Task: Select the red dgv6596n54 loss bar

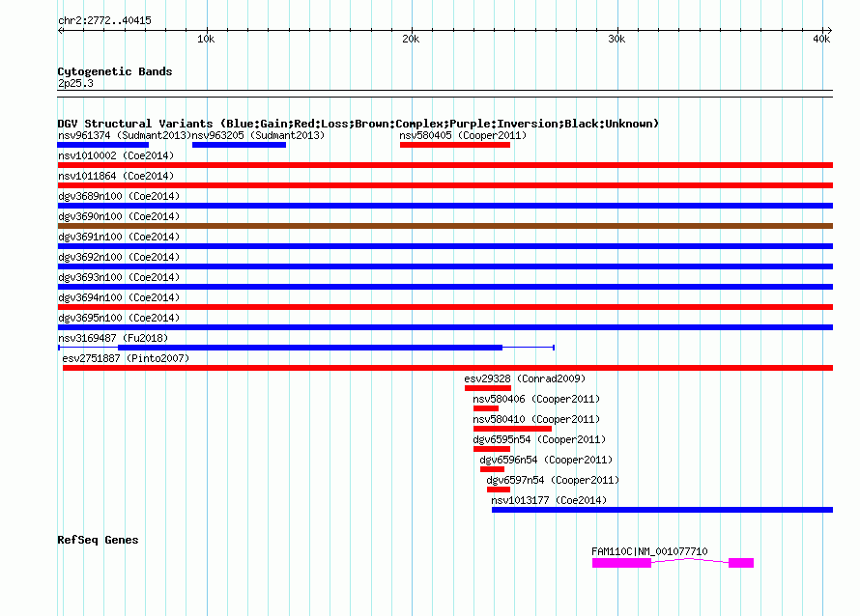Action: [492, 469]
